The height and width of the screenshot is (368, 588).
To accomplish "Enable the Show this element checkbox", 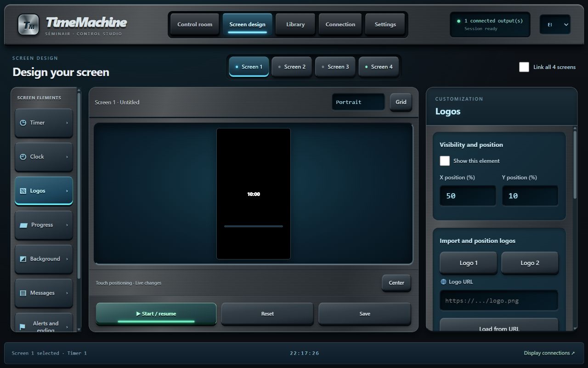I will click(x=445, y=161).
